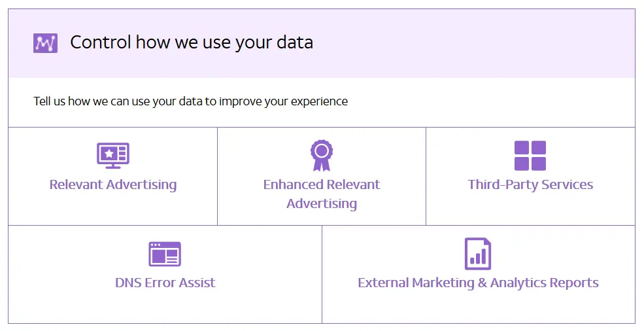Click the Third-Party Services grid icon
644x331 pixels.
pos(530,156)
